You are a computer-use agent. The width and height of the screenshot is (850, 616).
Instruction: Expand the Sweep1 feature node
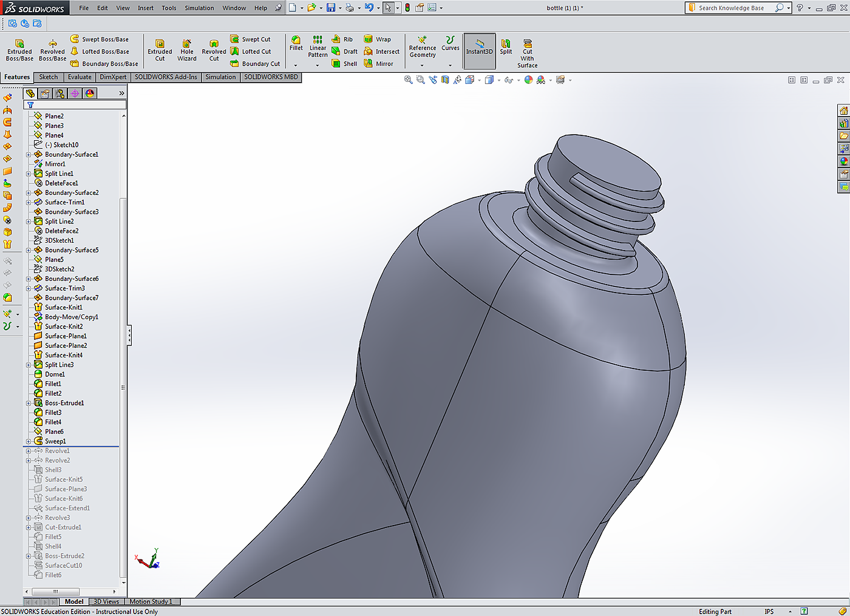(29, 442)
